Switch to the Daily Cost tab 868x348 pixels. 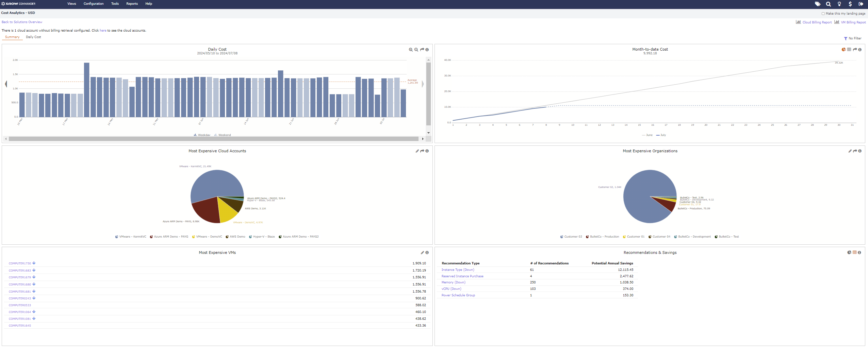click(33, 37)
